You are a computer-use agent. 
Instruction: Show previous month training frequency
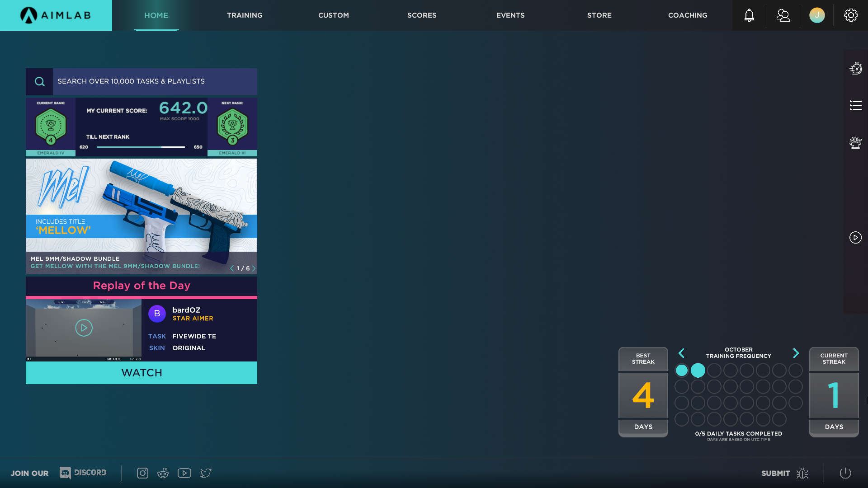[x=681, y=353]
